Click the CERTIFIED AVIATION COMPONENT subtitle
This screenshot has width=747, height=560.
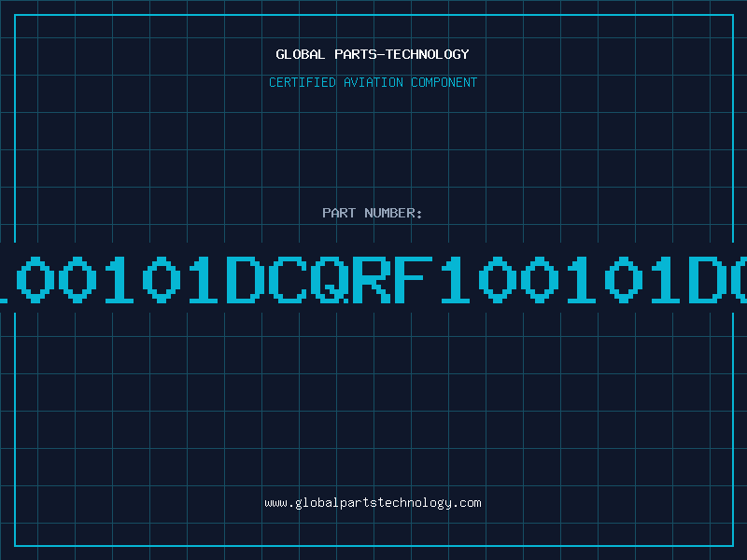tap(373, 82)
